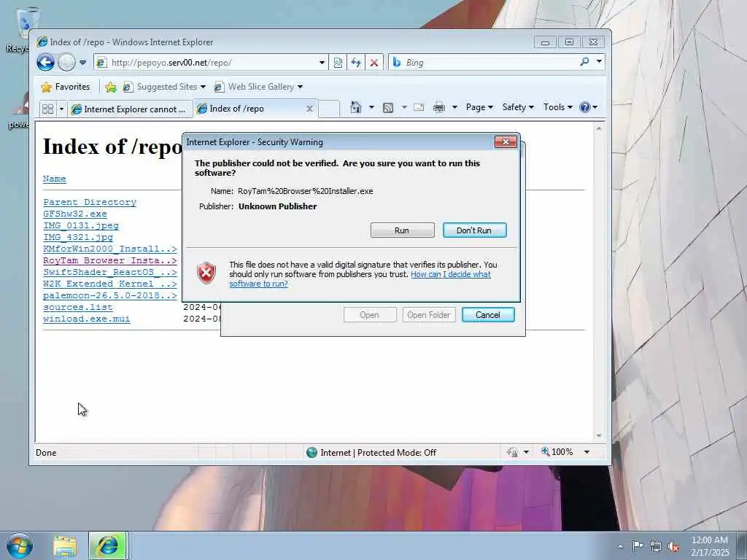This screenshot has width=747, height=560.
Task: Expand the address bar URL history dropdown
Action: click(322, 63)
